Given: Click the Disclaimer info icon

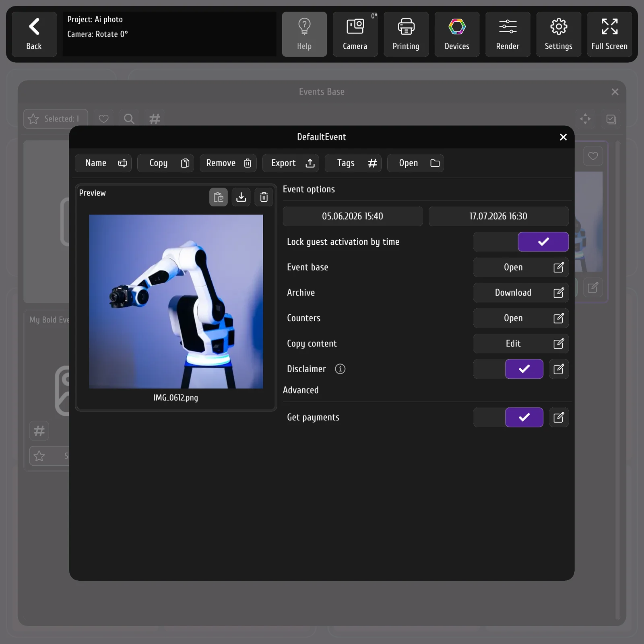Looking at the screenshot, I should point(340,369).
